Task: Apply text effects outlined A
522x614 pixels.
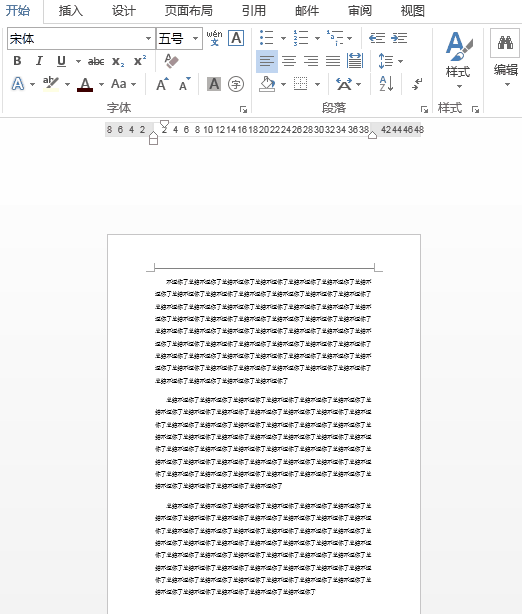Action: pos(18,84)
